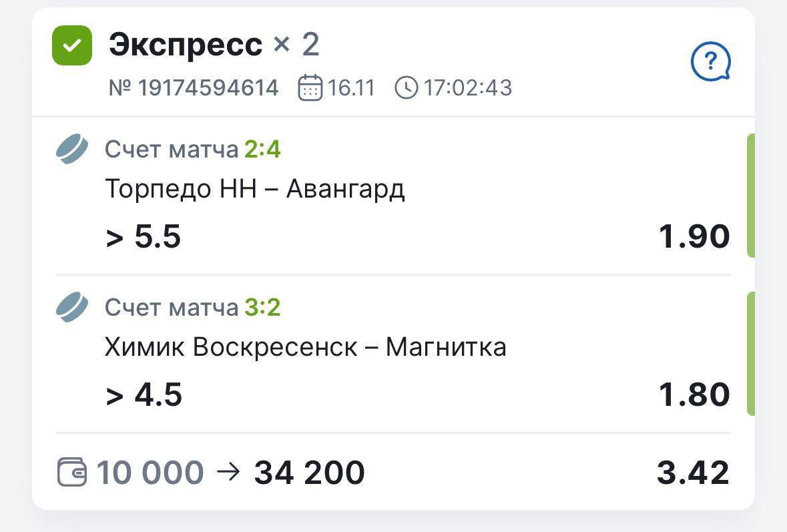Open the Торпедо НН – Авангард match

(255, 190)
